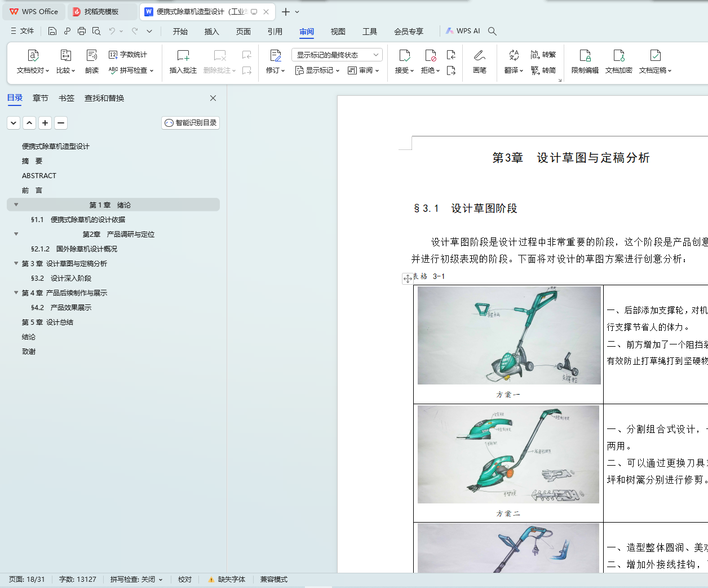
Task: Click 字数: 13127 in the status bar
Action: 78,580
